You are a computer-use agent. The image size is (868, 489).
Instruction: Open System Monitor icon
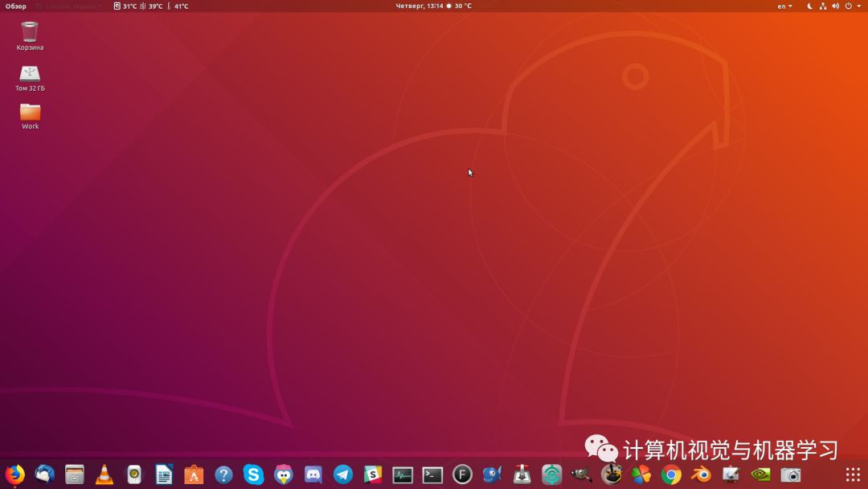(403, 475)
